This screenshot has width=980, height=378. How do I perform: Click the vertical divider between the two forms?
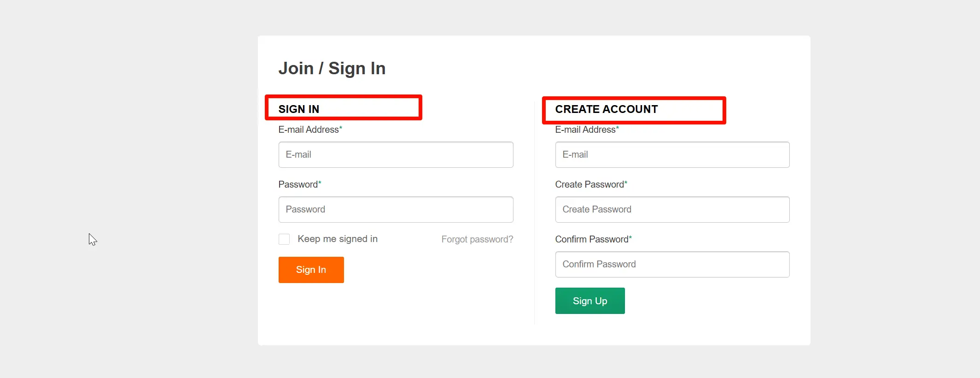(534, 212)
